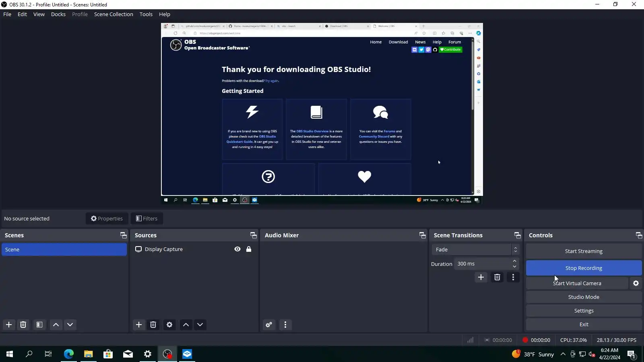Click the CPU: 37.0% status text
Image resolution: width=644 pixels, height=362 pixels.
pos(574,340)
